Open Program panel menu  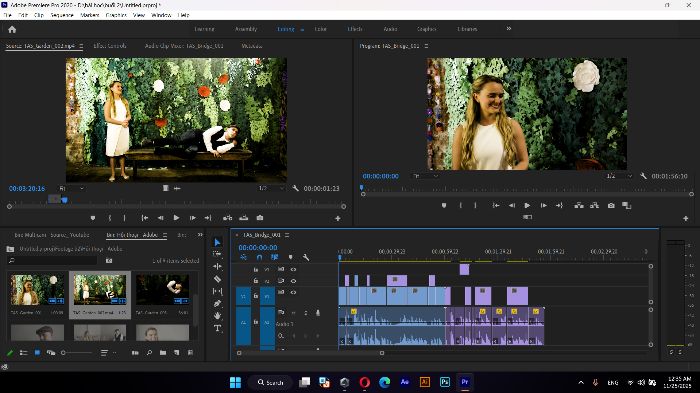[426, 46]
